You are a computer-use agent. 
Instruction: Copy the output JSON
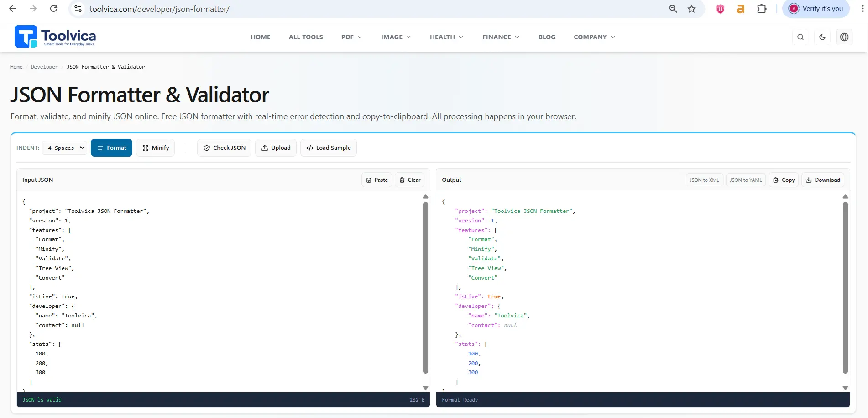(x=784, y=180)
